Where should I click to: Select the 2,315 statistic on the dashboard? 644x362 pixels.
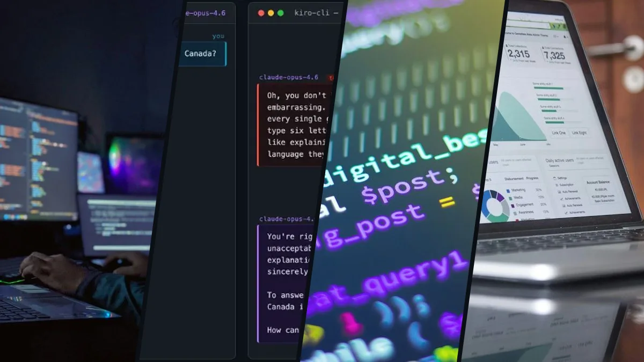coord(518,54)
